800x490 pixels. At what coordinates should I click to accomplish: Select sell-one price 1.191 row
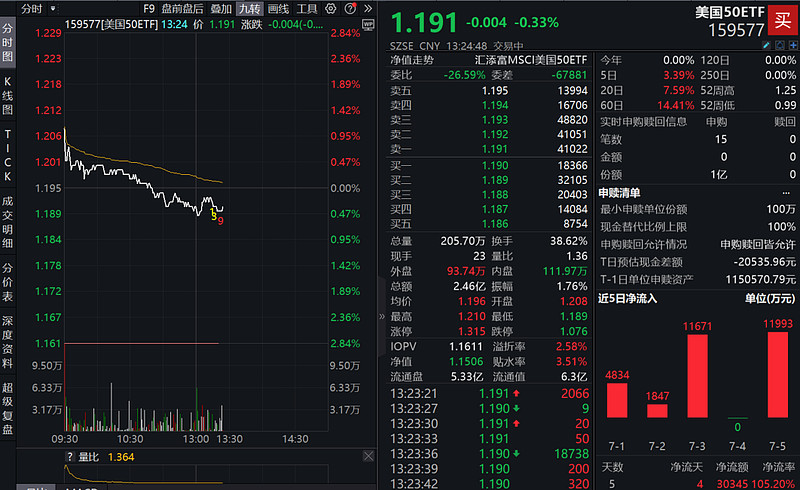pyautogui.click(x=489, y=149)
